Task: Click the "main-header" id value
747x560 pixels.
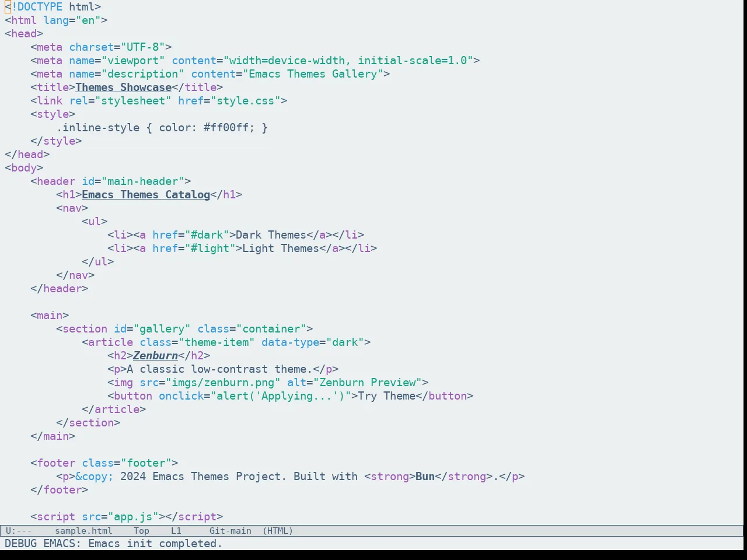Action: coord(142,181)
